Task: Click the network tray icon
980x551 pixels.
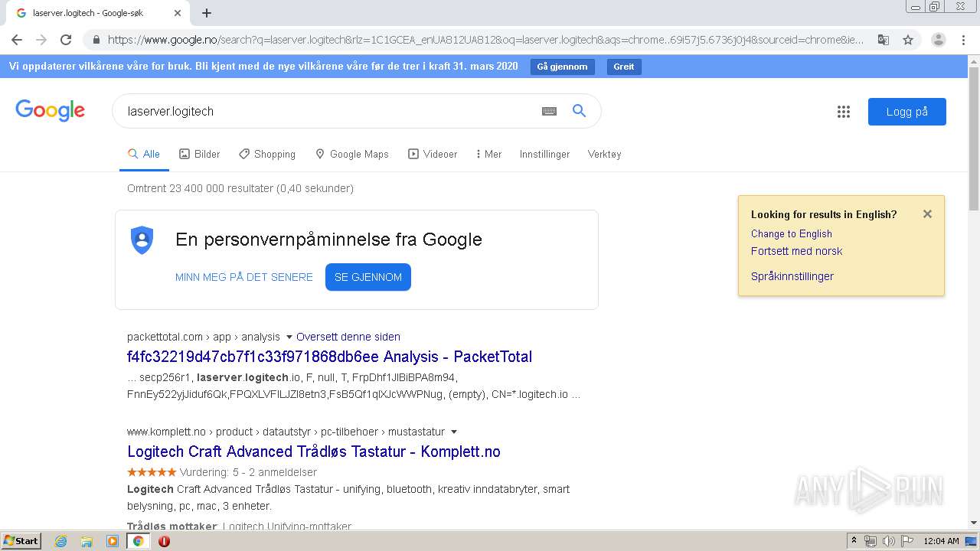Action: coord(871,541)
